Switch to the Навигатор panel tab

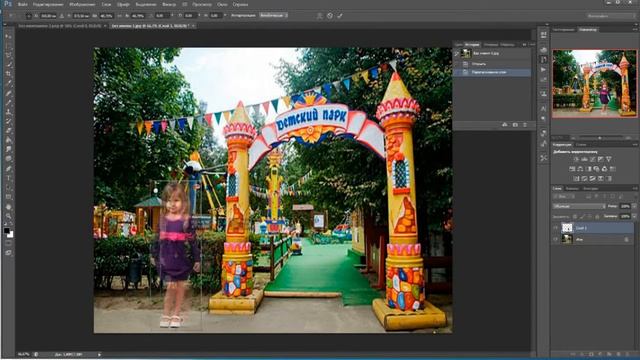pos(588,29)
